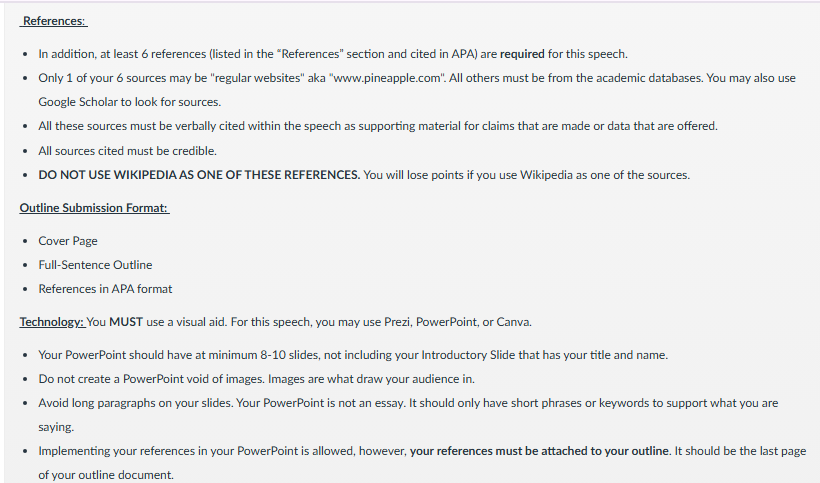Click the underlined Technology label
The image size is (820, 483).
coord(52,322)
